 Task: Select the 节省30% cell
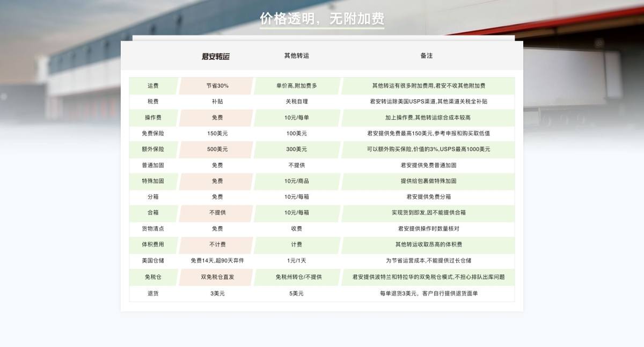point(217,85)
